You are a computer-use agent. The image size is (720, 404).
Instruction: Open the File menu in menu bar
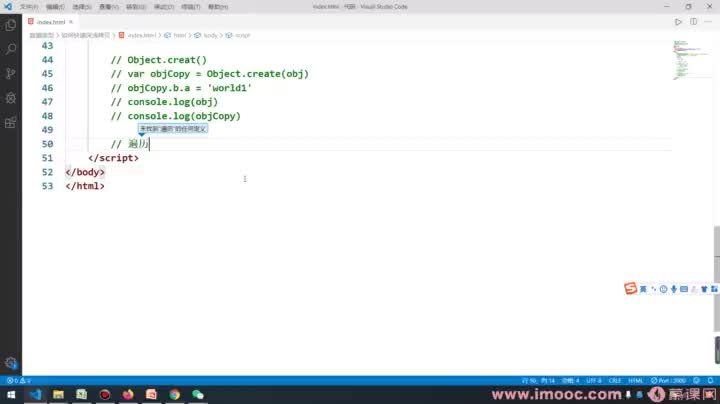[28, 7]
